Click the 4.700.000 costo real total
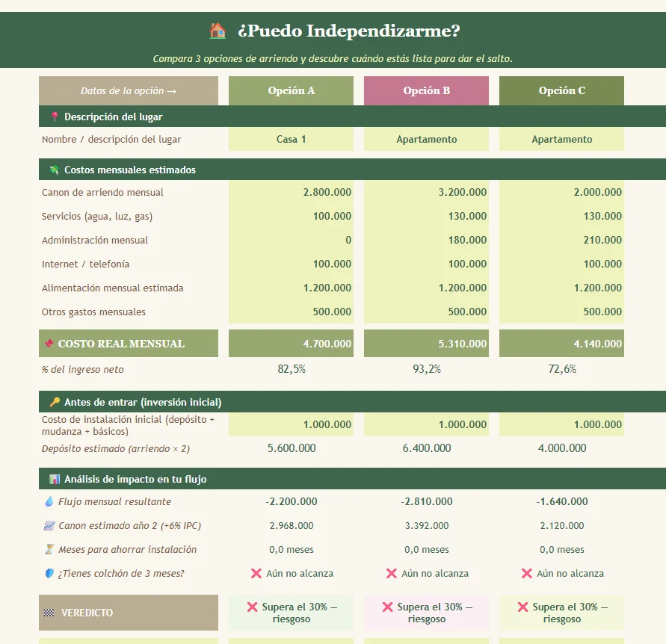 tap(291, 344)
